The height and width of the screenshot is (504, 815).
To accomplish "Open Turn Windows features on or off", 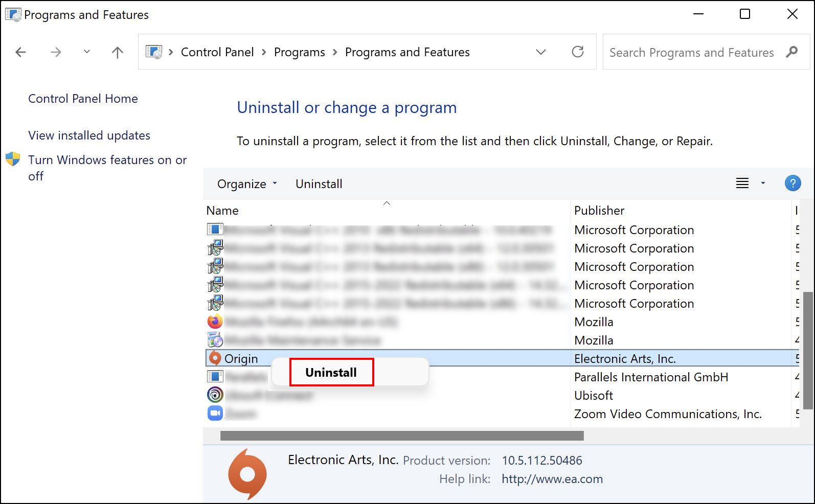I will point(107,168).
